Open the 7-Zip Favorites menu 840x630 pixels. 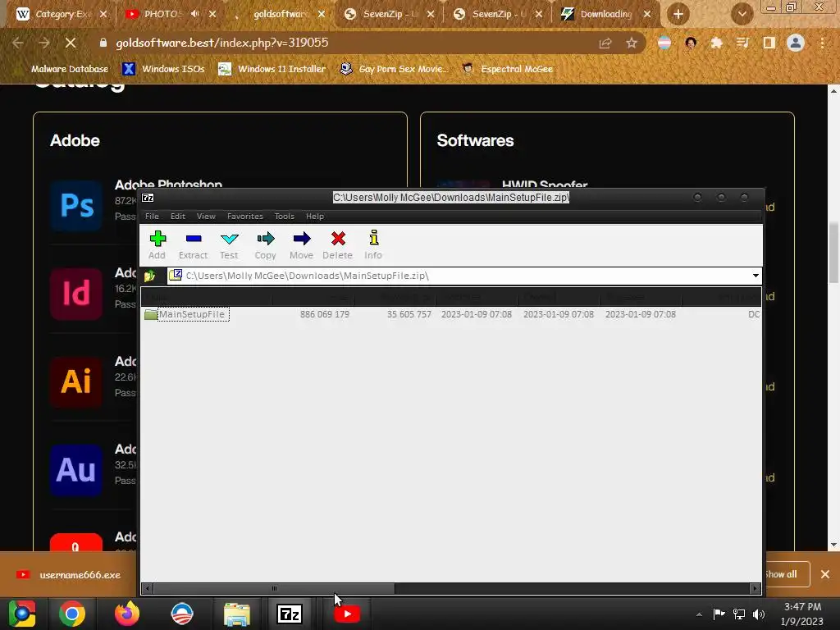tap(244, 217)
